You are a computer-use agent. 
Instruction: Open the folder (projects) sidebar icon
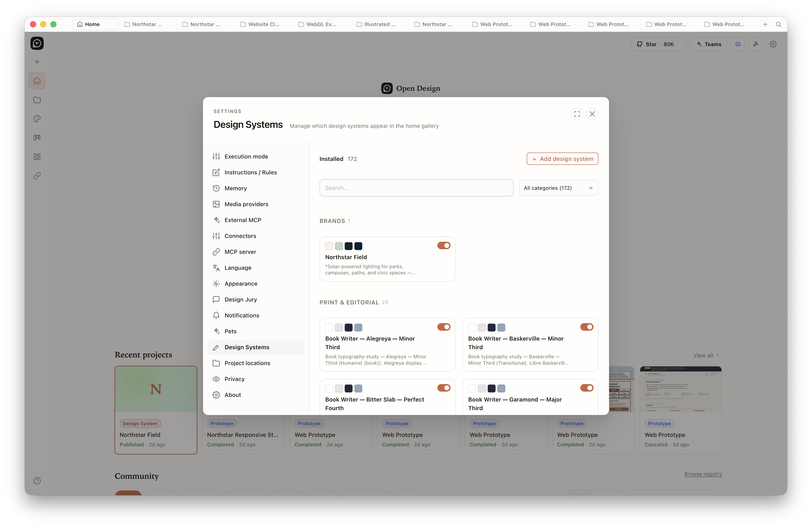point(37,100)
